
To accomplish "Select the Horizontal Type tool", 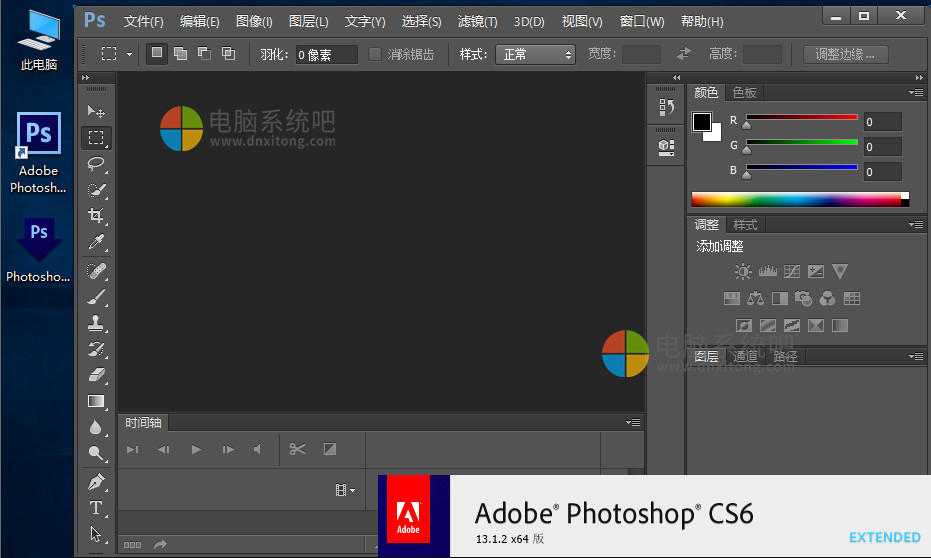I will point(96,508).
